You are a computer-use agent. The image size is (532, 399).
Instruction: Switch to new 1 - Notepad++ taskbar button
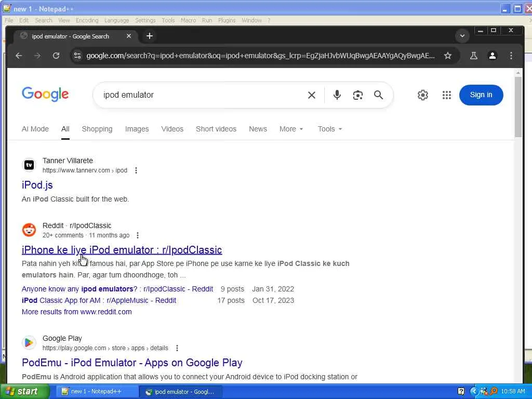pyautogui.click(x=97, y=392)
